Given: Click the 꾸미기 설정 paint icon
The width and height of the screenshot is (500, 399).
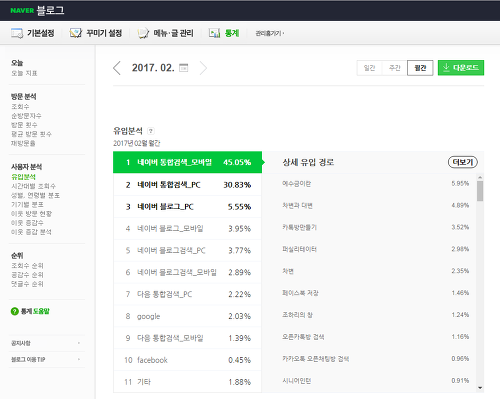Looking at the screenshot, I should [x=76, y=33].
